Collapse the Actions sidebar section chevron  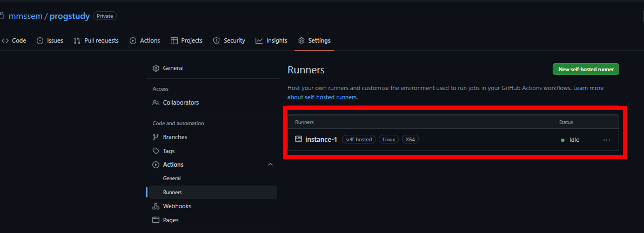pyautogui.click(x=270, y=165)
